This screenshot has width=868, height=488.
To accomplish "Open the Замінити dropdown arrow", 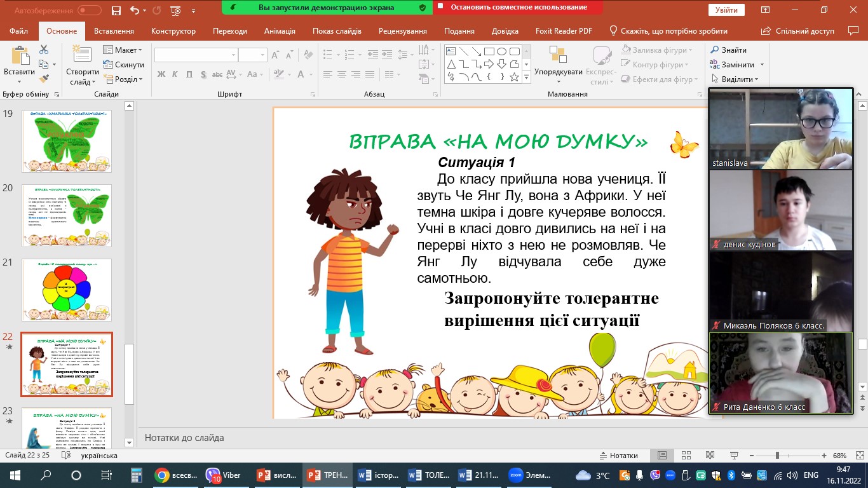I will point(762,65).
